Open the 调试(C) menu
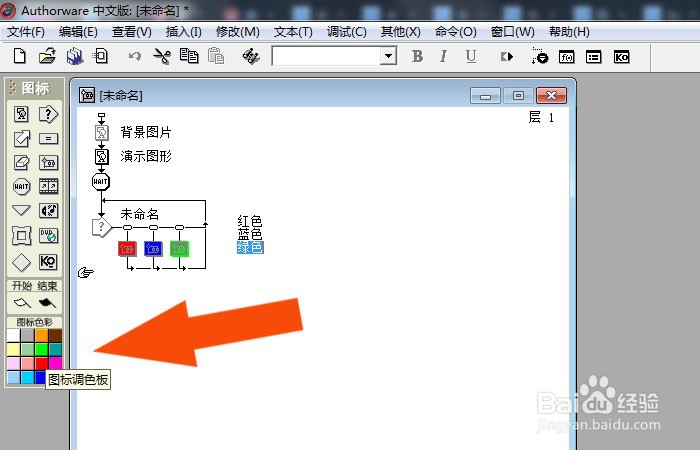The image size is (700, 450). [346, 32]
